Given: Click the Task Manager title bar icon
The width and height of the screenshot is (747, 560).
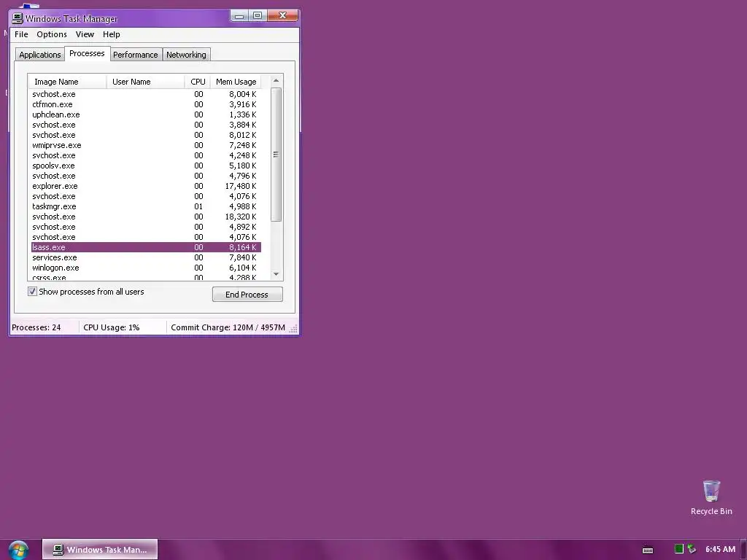Looking at the screenshot, I should pos(18,18).
